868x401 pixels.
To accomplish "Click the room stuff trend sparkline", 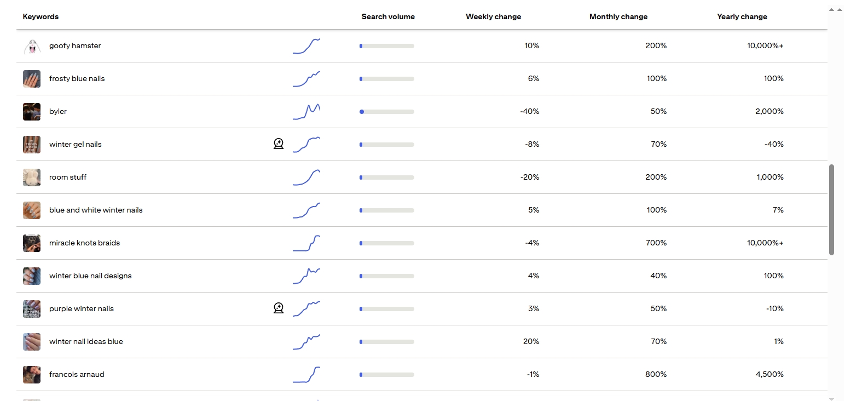I will (306, 177).
